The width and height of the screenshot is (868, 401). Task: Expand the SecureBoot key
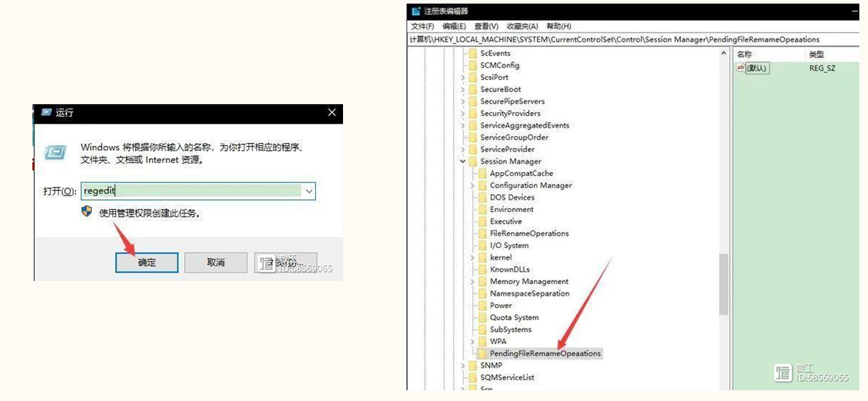463,90
